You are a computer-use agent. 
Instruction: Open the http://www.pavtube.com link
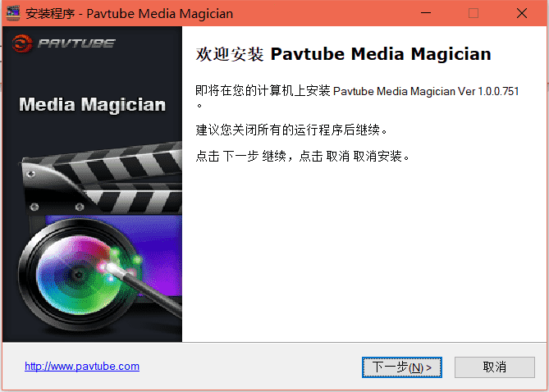point(82,367)
